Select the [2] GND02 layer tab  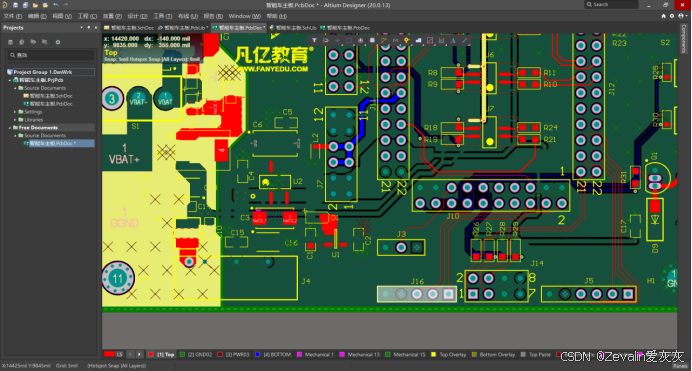click(196, 354)
